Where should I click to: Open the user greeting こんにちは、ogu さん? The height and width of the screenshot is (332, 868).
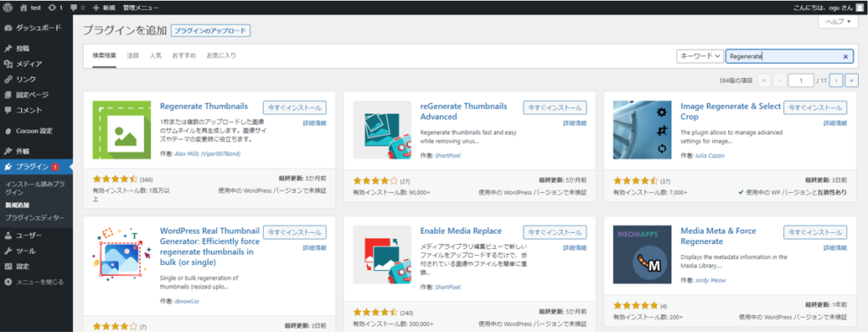[x=828, y=8]
